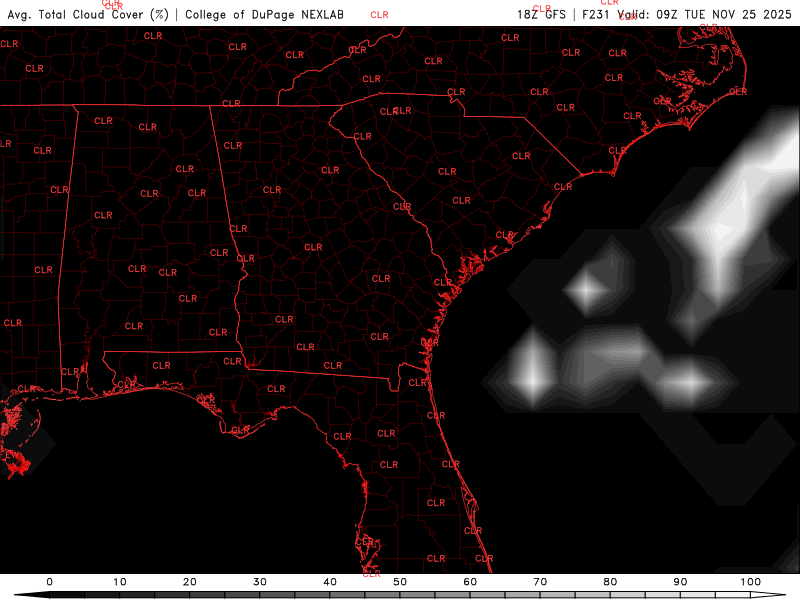This screenshot has width=800, height=600.
Task: Click the '30' color scale label
Action: (x=260, y=582)
